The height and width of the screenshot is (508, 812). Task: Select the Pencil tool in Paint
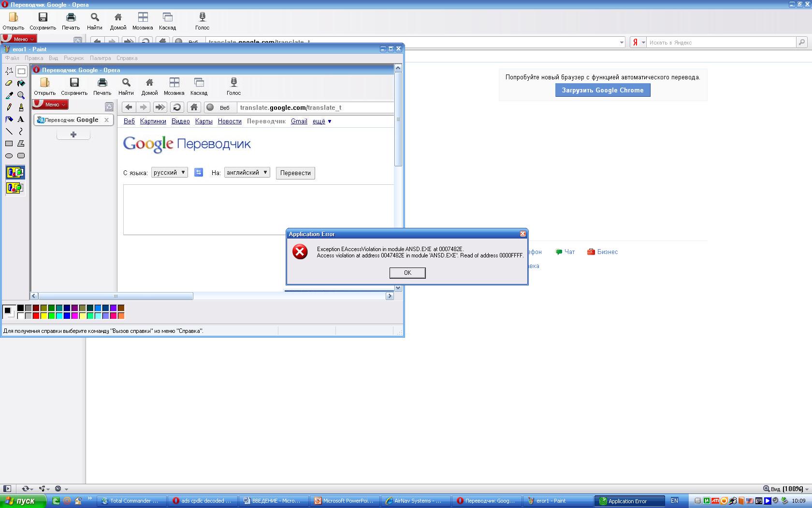click(9, 107)
